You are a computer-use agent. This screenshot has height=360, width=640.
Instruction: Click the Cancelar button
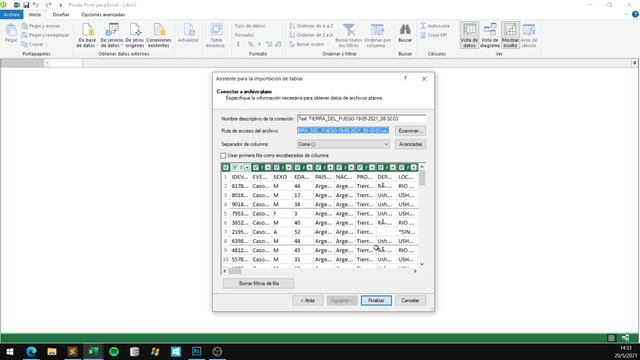pos(410,300)
